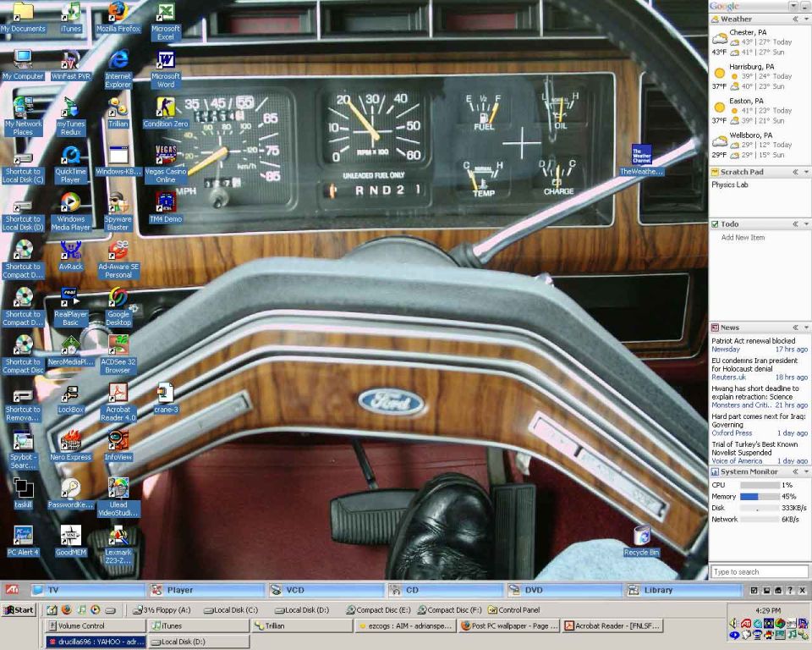
Task: Switch to the Player tab in ATI bar
Action: click(206, 590)
